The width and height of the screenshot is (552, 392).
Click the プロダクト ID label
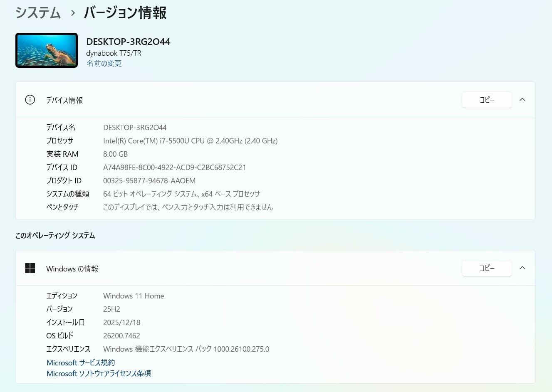click(x=64, y=181)
